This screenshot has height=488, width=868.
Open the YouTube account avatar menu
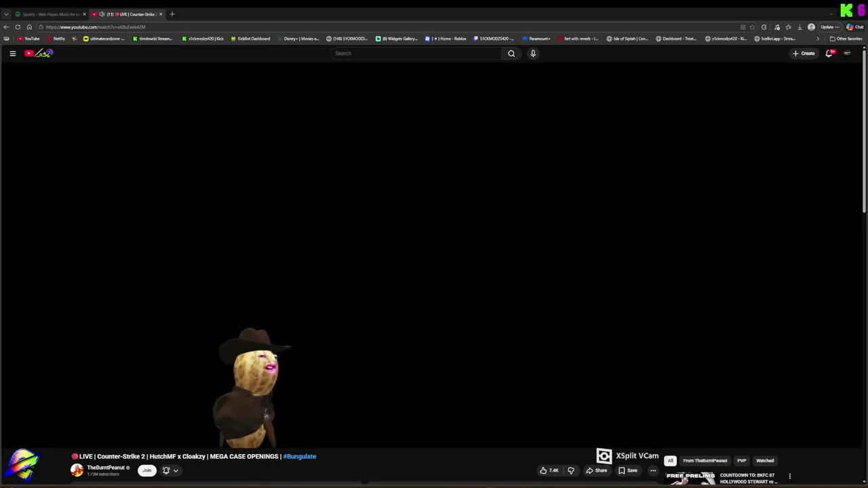point(846,54)
